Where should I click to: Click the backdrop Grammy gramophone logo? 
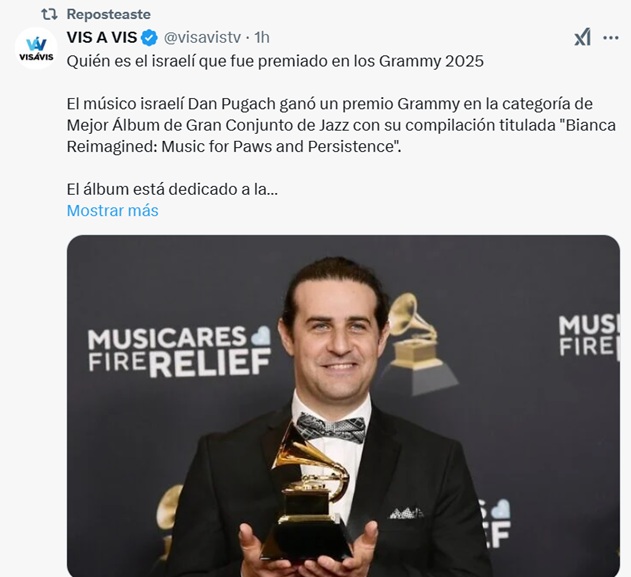(x=419, y=343)
